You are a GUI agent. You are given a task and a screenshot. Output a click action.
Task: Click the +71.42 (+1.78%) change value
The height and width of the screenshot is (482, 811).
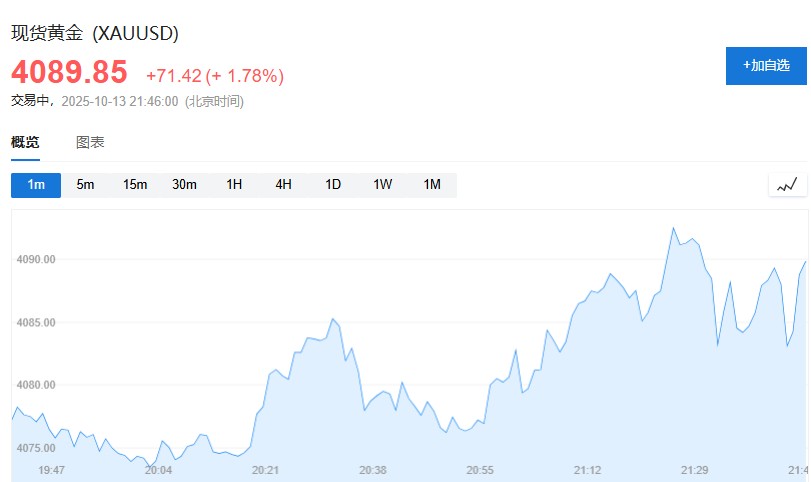[215, 75]
